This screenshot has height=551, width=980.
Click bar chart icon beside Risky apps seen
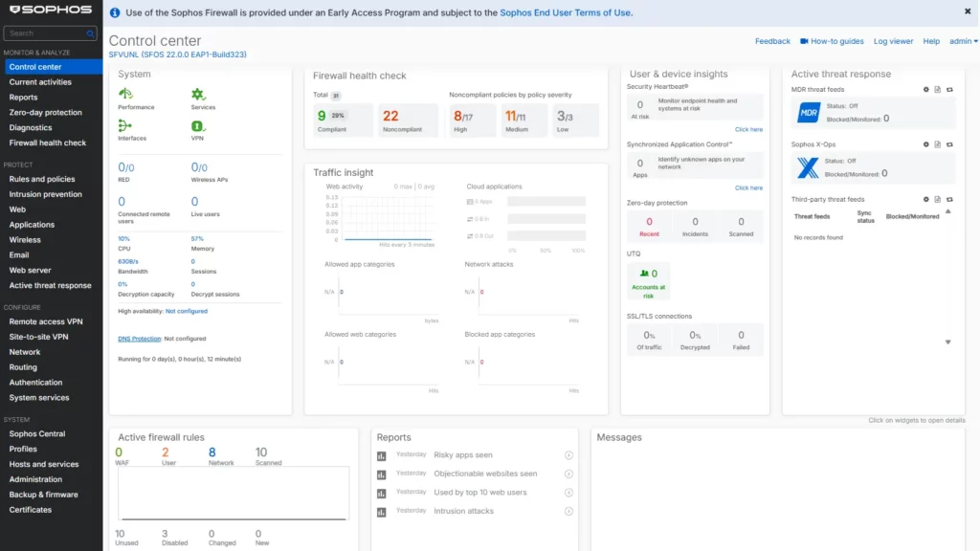380,454
